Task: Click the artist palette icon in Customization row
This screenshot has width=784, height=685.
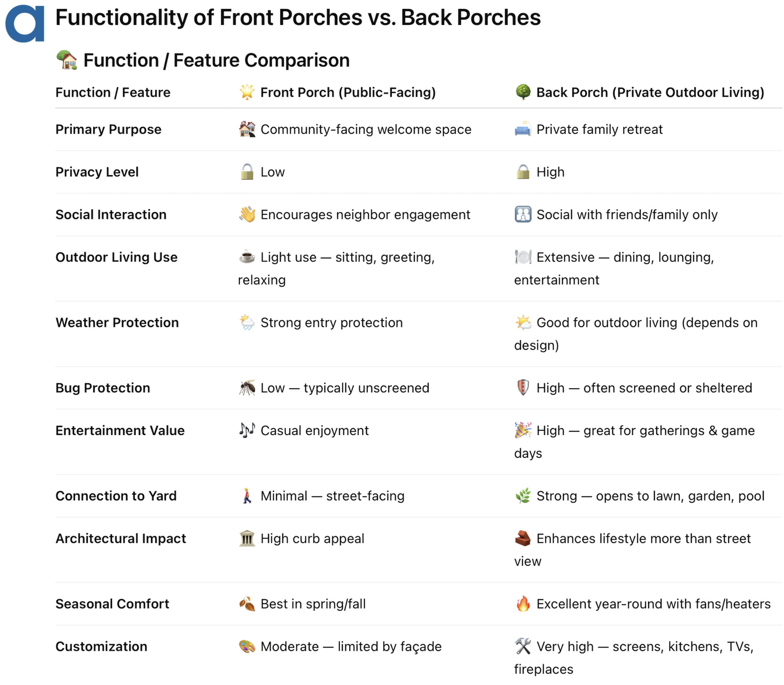Action: (247, 647)
